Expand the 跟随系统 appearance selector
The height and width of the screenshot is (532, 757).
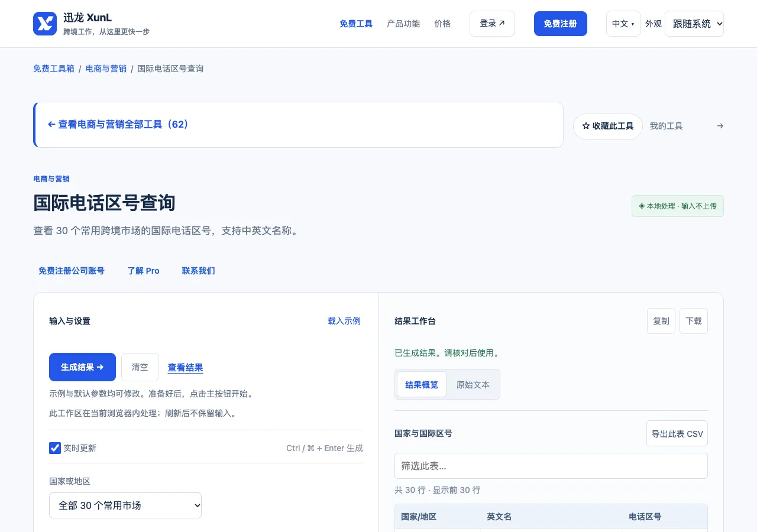click(x=694, y=24)
